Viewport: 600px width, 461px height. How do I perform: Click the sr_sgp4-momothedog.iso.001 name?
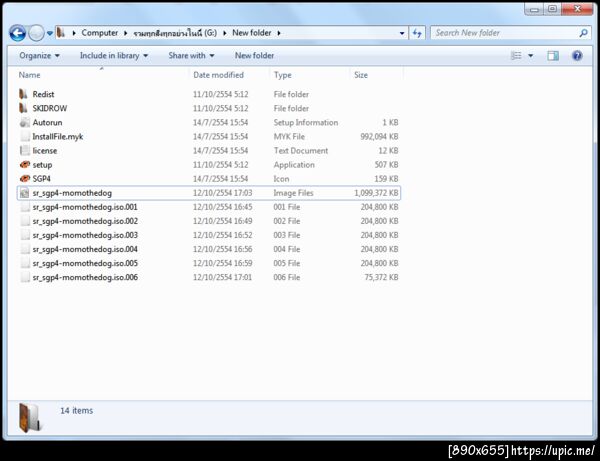point(85,207)
